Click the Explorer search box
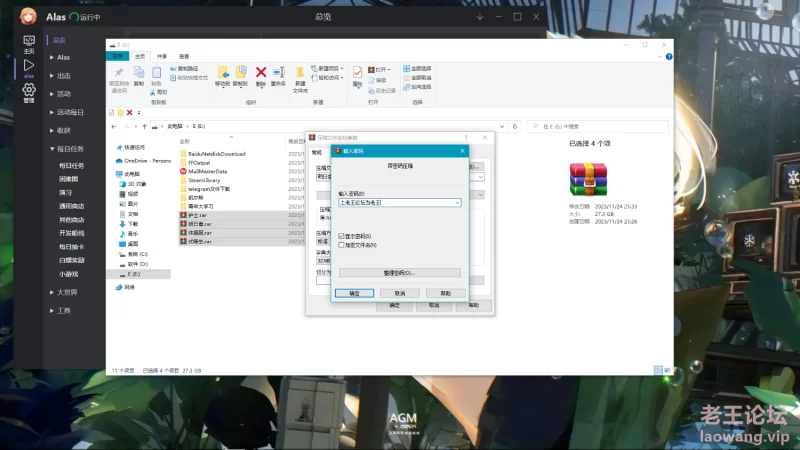 [597, 127]
